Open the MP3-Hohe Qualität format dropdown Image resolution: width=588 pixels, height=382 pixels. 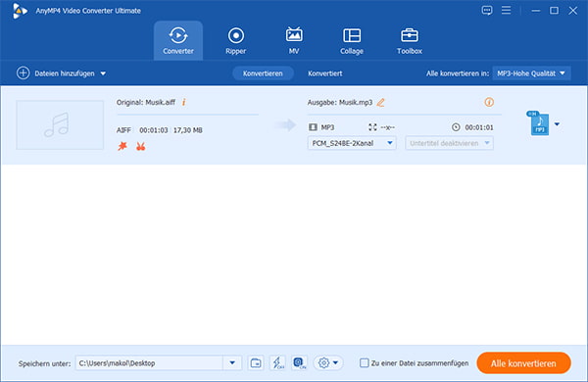[532, 73]
